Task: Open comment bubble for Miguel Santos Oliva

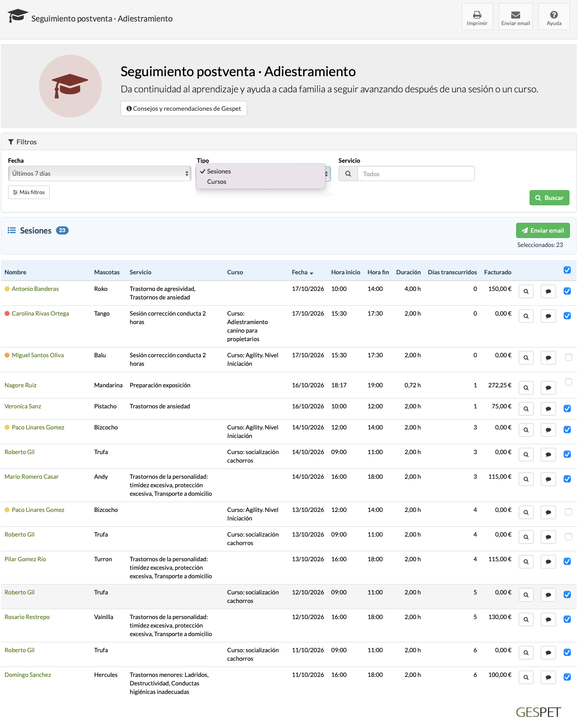Action: (x=548, y=358)
